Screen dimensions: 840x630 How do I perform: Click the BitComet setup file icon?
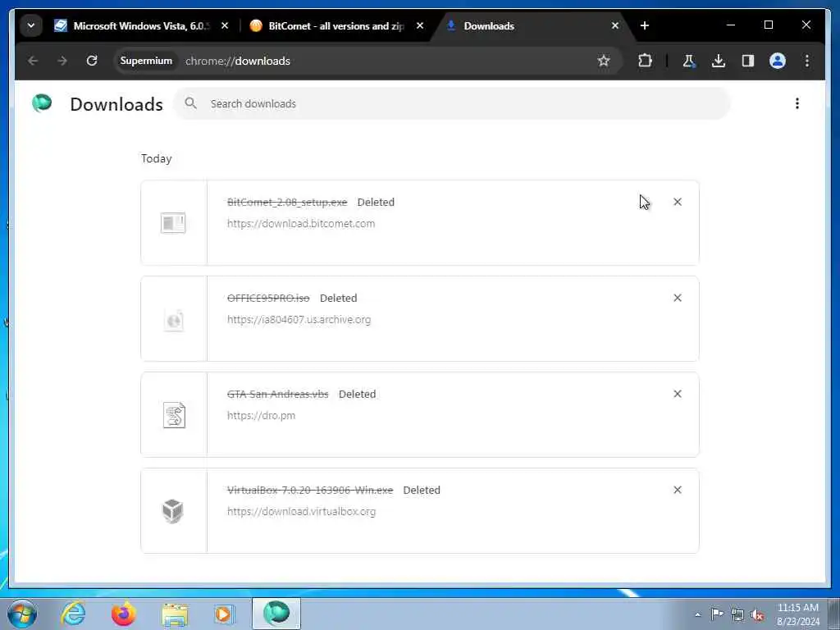[173, 223]
